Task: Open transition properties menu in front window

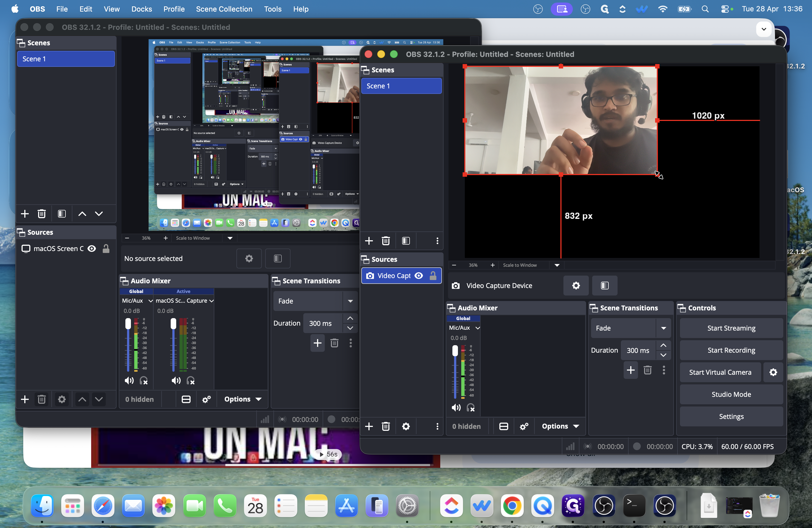Action: (x=664, y=370)
